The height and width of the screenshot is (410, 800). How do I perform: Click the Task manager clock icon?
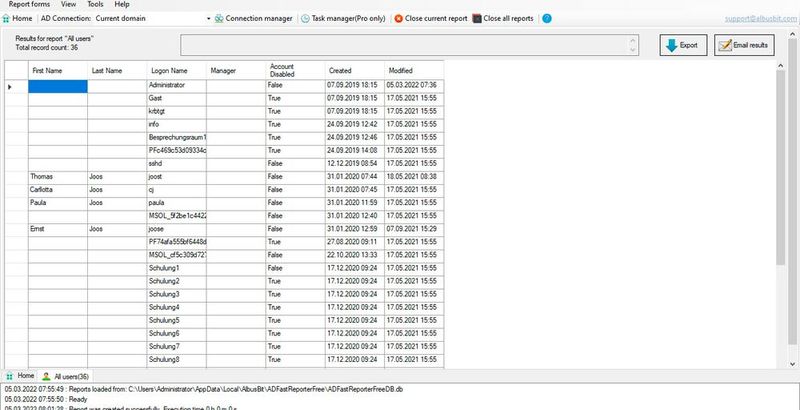[x=305, y=18]
